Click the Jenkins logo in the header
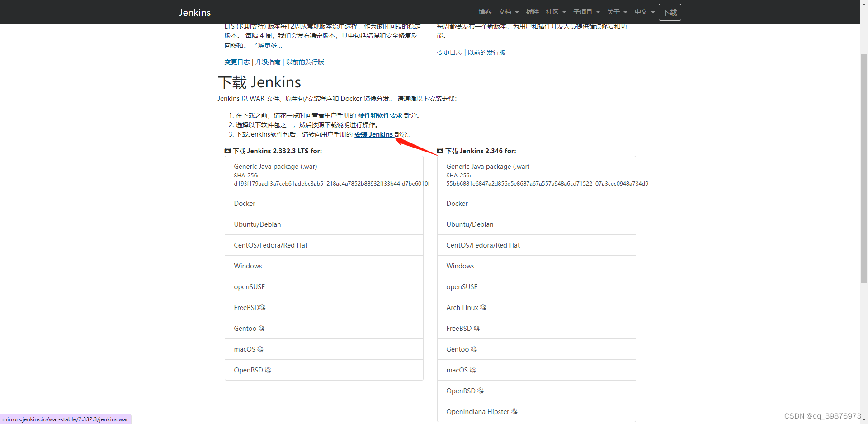The image size is (868, 424). click(195, 12)
